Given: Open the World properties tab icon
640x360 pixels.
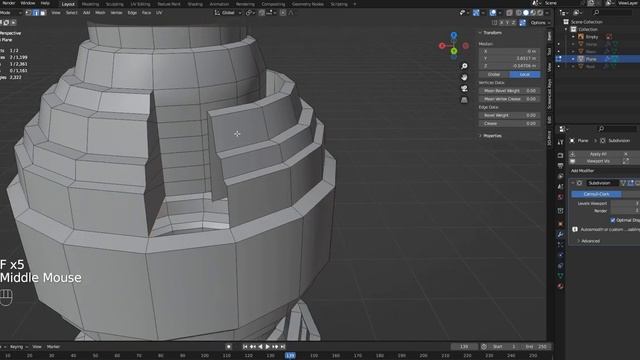Looking at the screenshot, I should coord(560,197).
